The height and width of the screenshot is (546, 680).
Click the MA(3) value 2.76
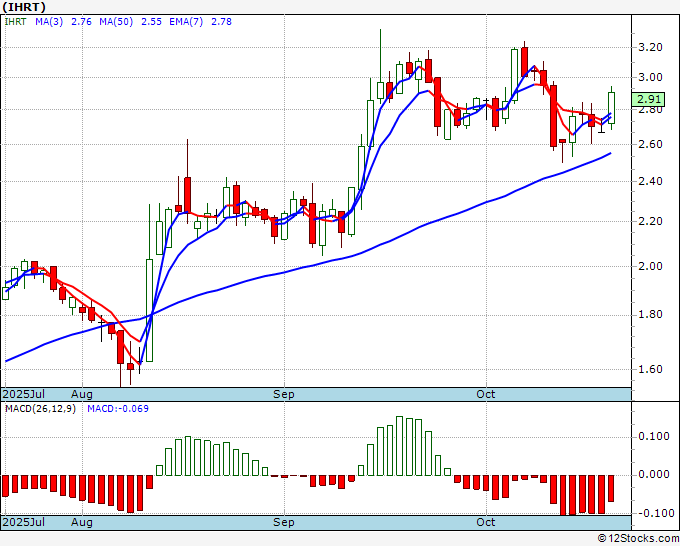(x=82, y=22)
